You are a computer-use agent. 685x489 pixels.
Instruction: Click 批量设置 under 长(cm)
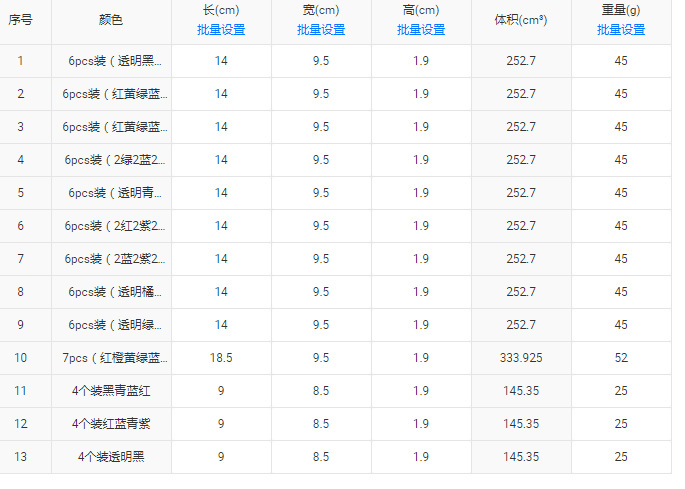(221, 30)
